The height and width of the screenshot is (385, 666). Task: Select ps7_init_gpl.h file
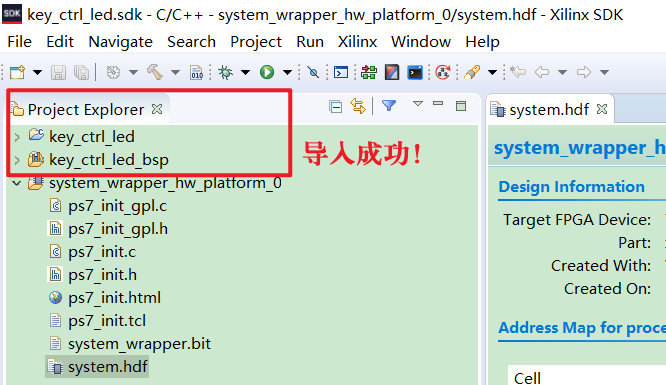click(118, 229)
